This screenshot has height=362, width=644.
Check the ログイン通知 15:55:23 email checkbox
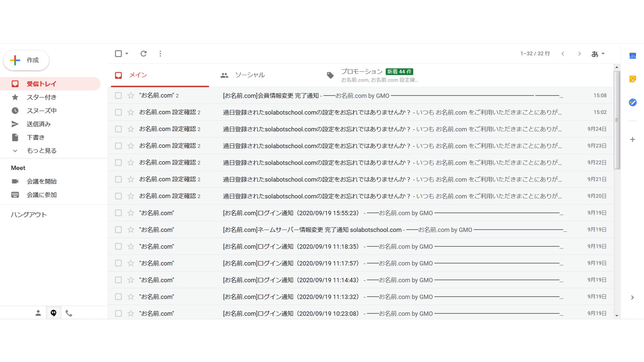[x=118, y=213]
